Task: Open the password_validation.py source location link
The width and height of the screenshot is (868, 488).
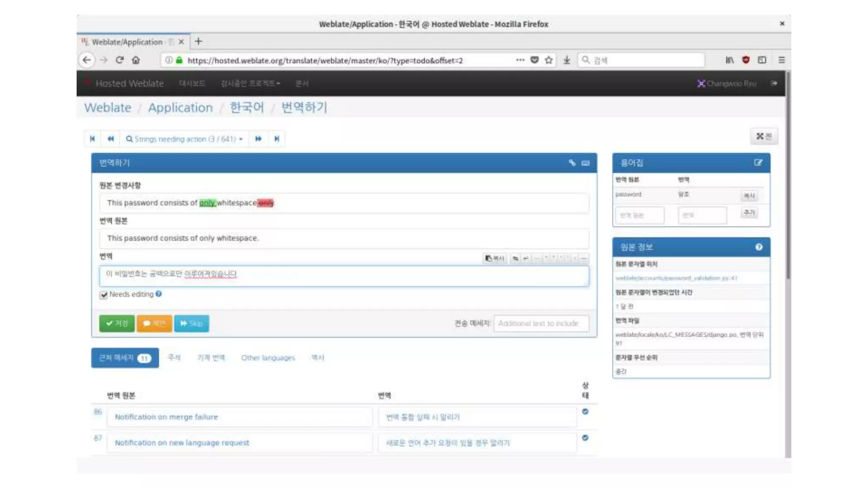Action: pyautogui.click(x=676, y=278)
